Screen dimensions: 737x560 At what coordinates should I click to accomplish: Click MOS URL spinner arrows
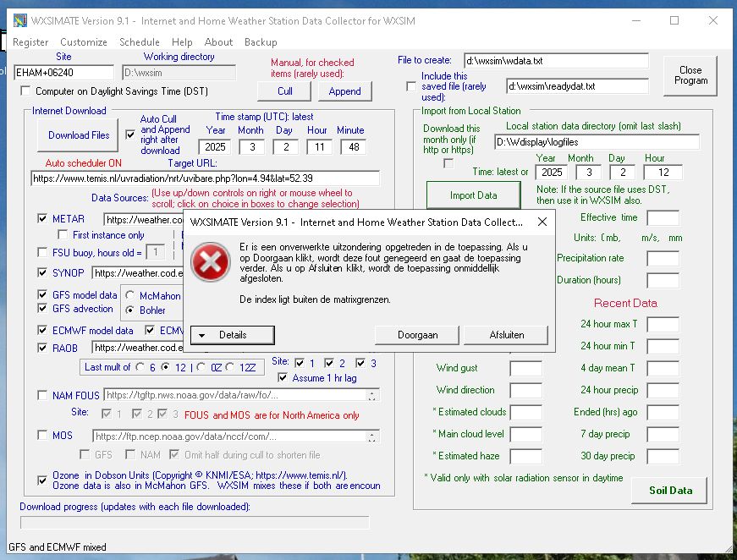[x=371, y=436]
